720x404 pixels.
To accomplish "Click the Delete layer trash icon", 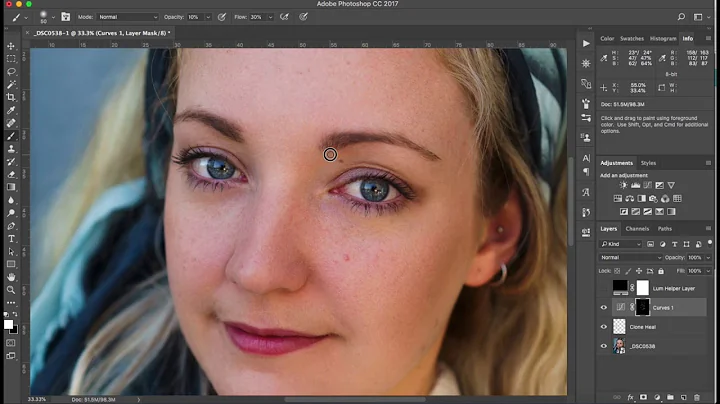I will [697, 397].
